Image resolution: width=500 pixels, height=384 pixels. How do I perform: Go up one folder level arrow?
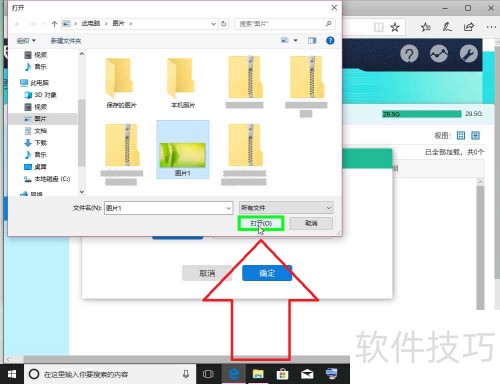click(54, 24)
